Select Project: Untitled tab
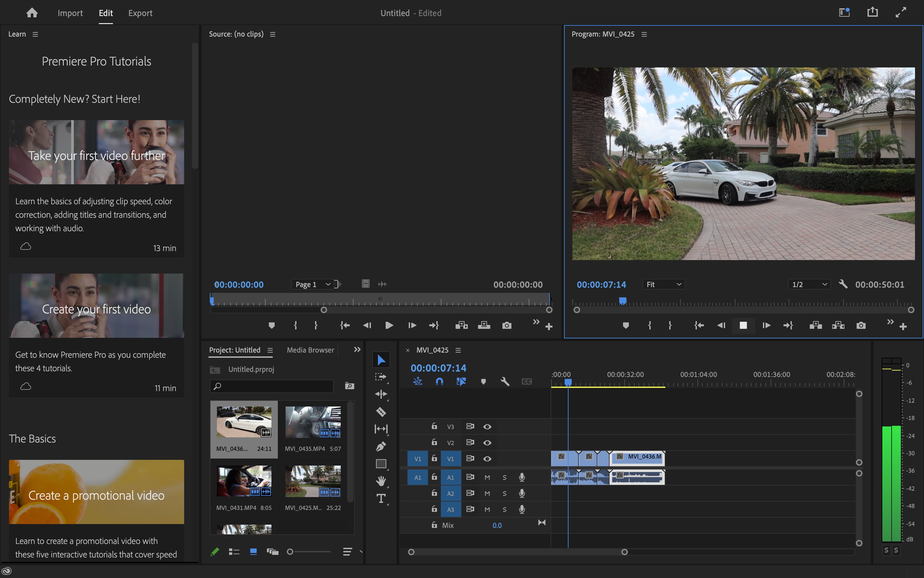The height and width of the screenshot is (578, 924). 235,350
